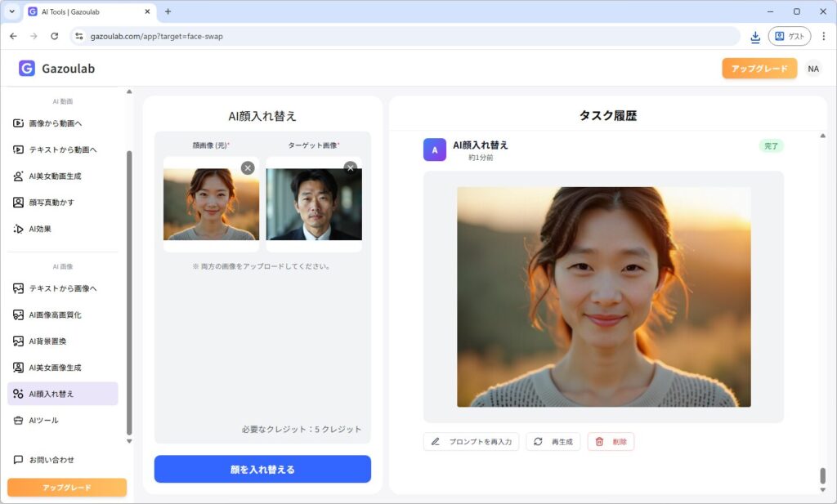Select the 顔写真動かす sidebar icon
Viewport: 837px width, 504px height.
pyautogui.click(x=19, y=202)
